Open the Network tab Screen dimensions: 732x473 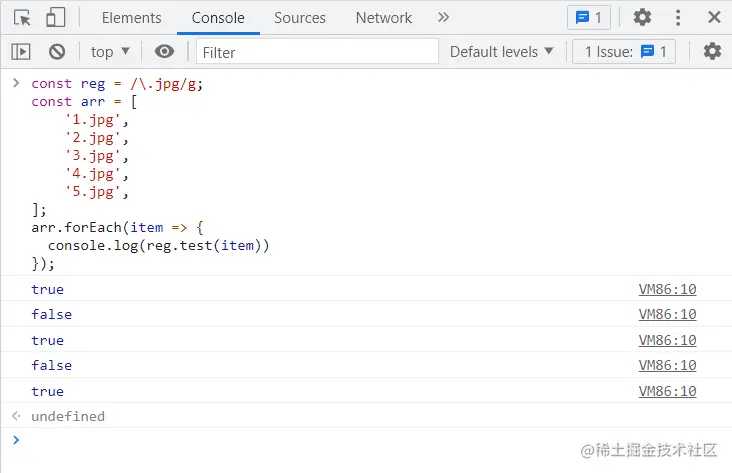coord(384,17)
